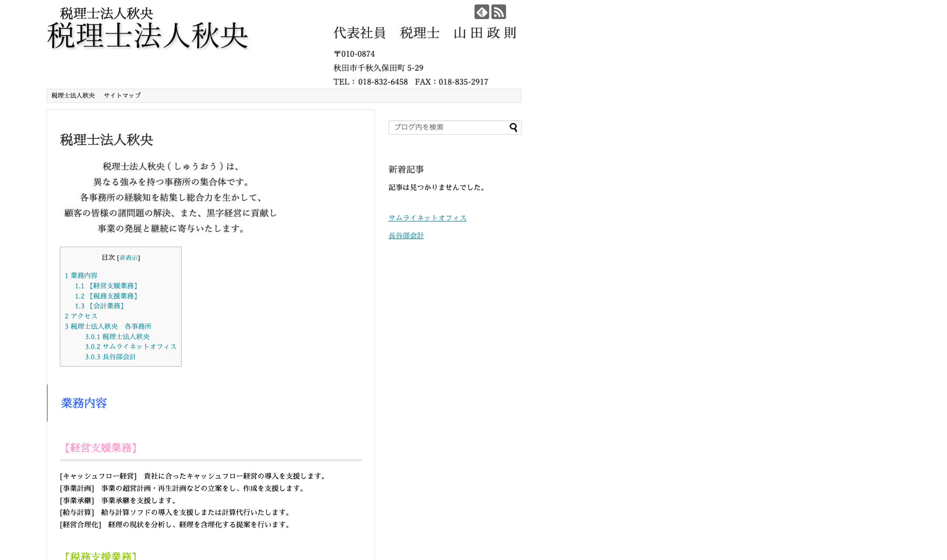Screen dimensions: 947x560
Task: Jump to 2 アクセス contents entry
Action: pos(81,316)
